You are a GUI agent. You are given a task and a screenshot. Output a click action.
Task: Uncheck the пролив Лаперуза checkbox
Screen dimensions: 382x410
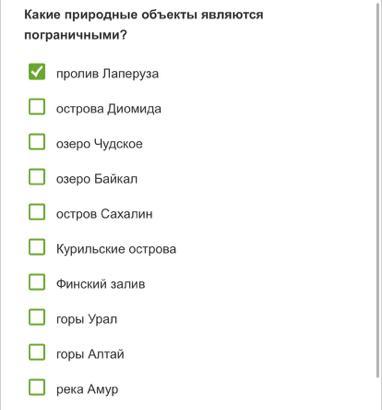click(x=37, y=72)
